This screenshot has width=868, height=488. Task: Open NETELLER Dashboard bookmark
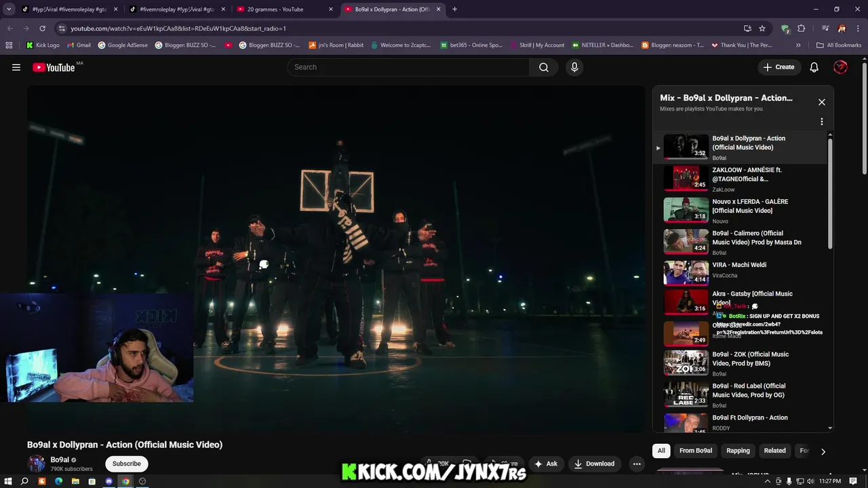click(x=602, y=45)
